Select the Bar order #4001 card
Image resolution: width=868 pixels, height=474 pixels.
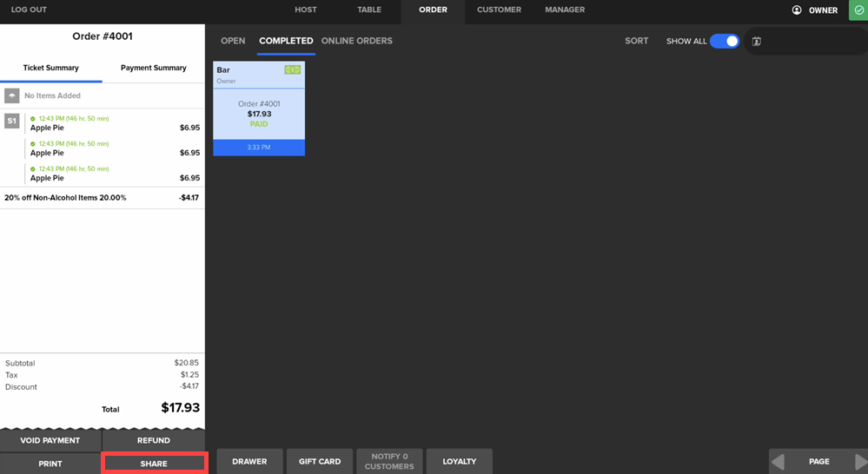[x=259, y=109]
